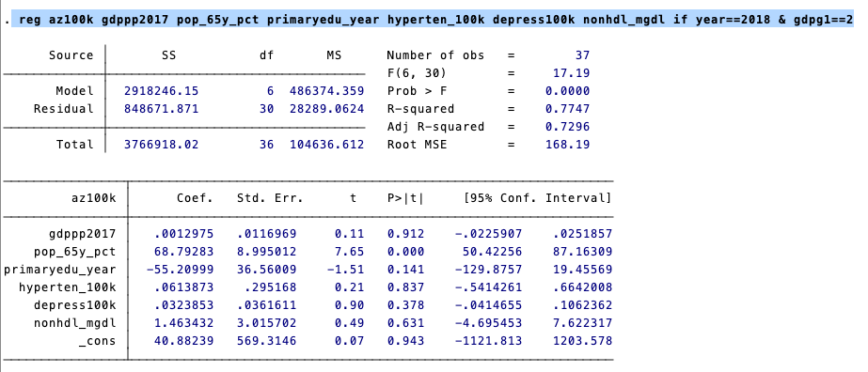Click the gdppp2017 variable row label
Viewport: 868px width, 372px height.
tap(83, 234)
